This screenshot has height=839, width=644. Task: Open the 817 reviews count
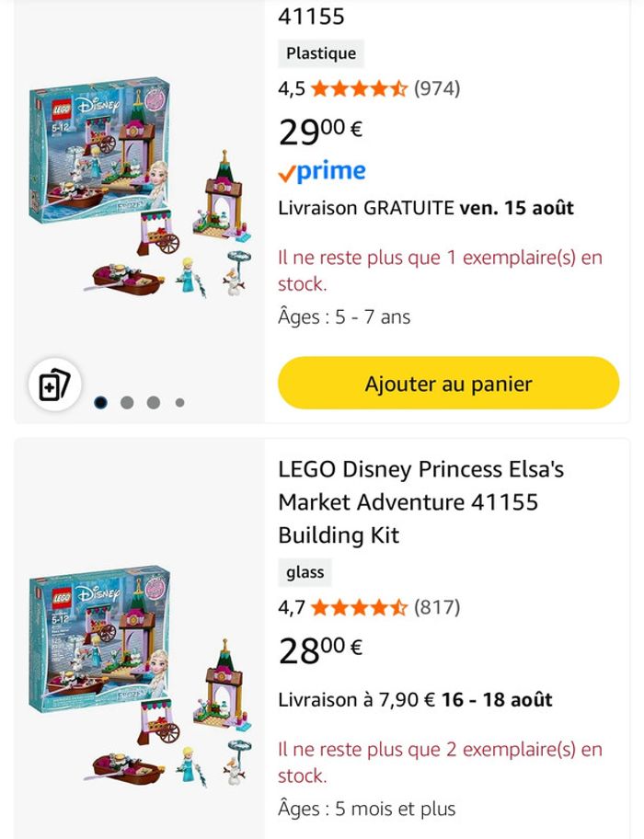coord(437,607)
